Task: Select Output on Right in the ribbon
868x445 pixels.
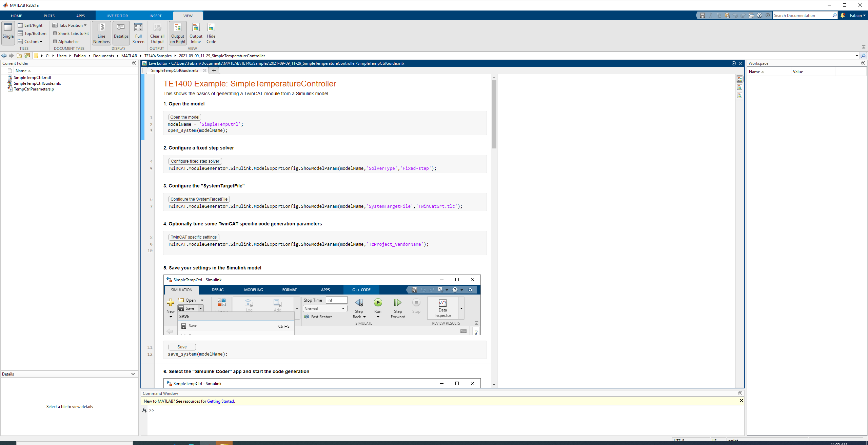Action: pos(178,33)
